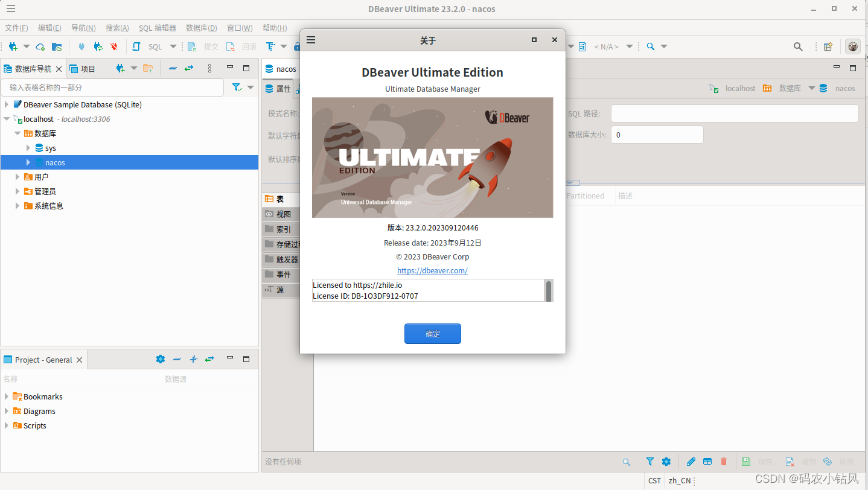Save data using the green floppy icon
Viewport: 868px width, 490px height.
click(746, 461)
